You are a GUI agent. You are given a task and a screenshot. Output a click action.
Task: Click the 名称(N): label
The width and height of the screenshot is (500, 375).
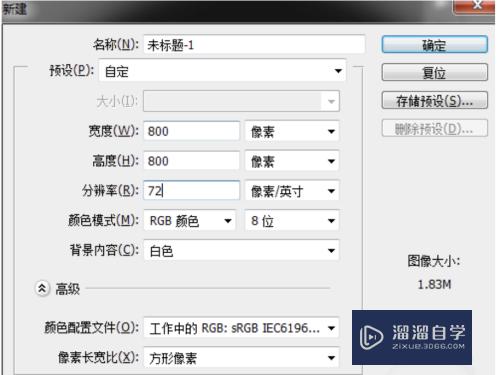pyautogui.click(x=115, y=44)
